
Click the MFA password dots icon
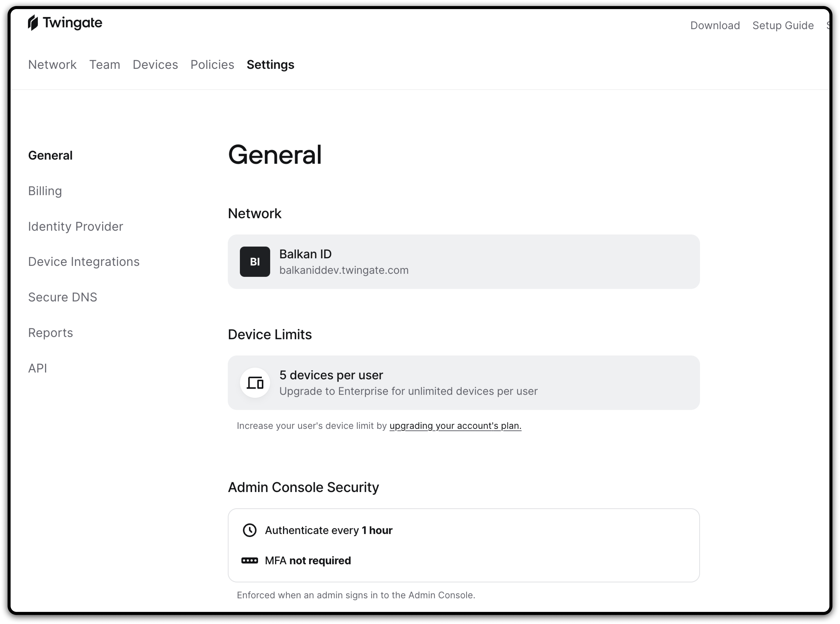pos(249,560)
